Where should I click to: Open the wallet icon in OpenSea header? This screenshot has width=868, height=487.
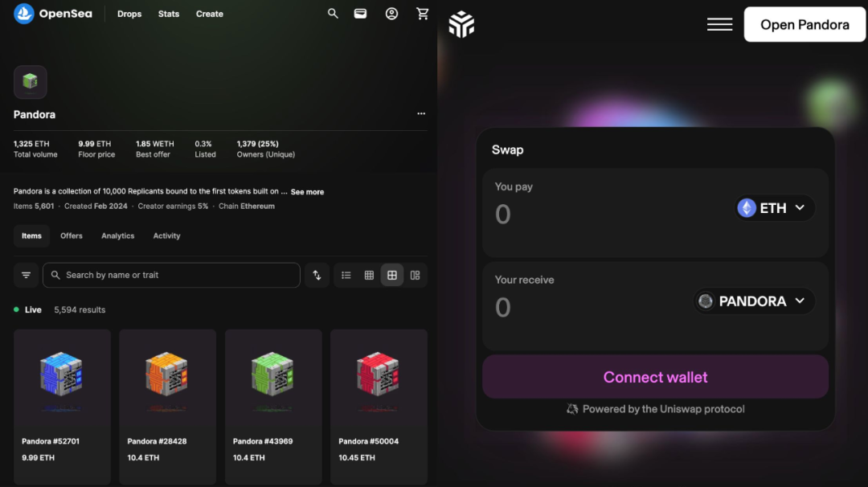click(360, 14)
